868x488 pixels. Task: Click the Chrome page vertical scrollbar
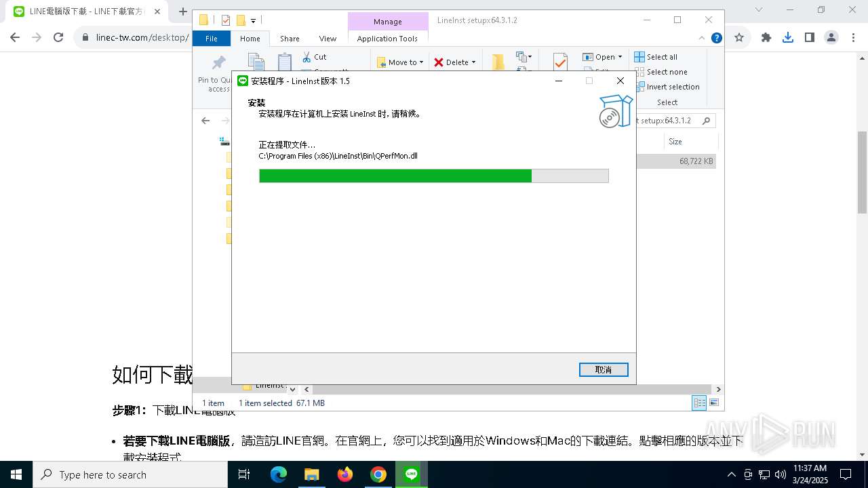point(863,173)
